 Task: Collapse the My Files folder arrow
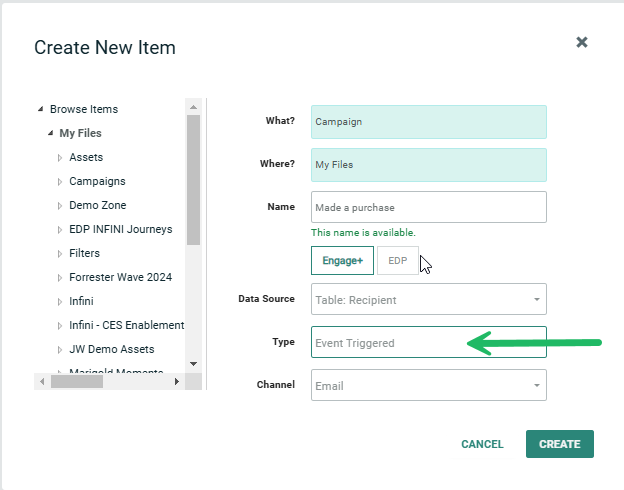pos(50,134)
